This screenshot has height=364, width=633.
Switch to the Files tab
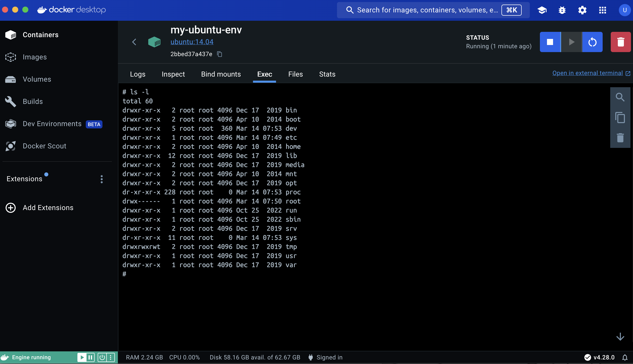295,74
